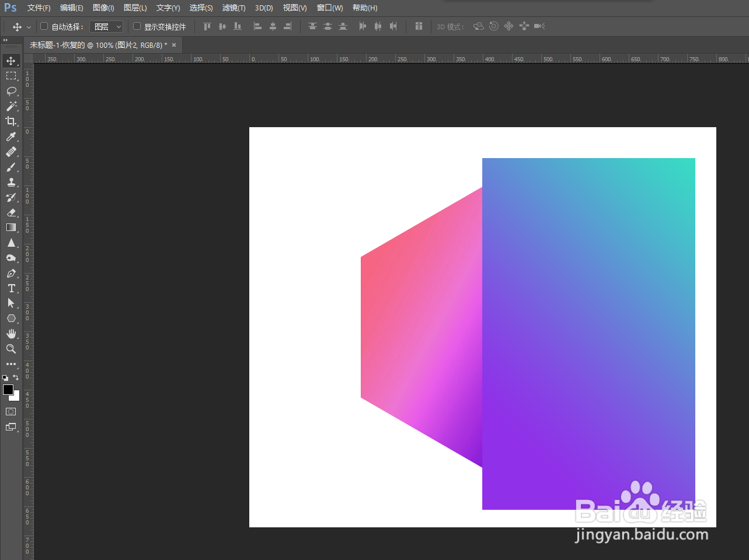Open the 文字(Y) menu
Image resolution: width=749 pixels, height=560 pixels.
tap(168, 8)
